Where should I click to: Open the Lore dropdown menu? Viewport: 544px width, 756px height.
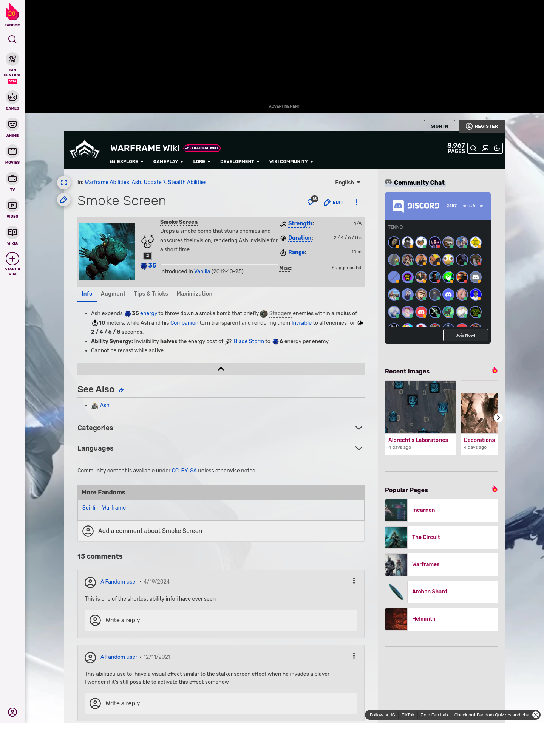202,161
